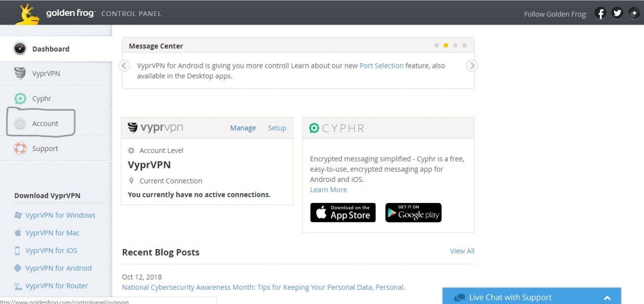Open the Google Plus social icon
Viewport: 644px width, 304px height.
634,13
